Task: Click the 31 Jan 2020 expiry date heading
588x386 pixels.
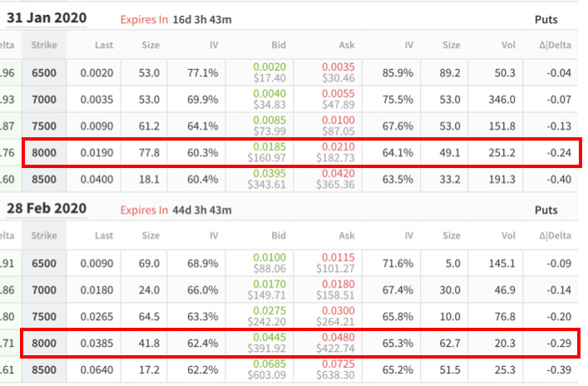Action: click(47, 18)
